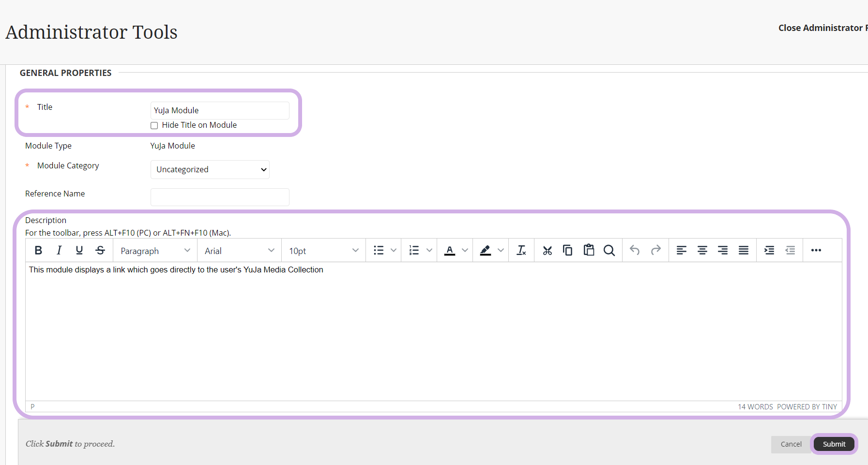The height and width of the screenshot is (465, 868).
Task: Undo the last editor action
Action: click(635, 250)
